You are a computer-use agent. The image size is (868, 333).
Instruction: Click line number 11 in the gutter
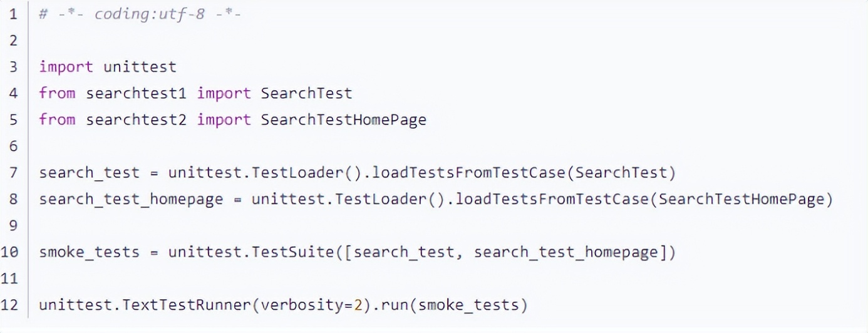(x=13, y=279)
